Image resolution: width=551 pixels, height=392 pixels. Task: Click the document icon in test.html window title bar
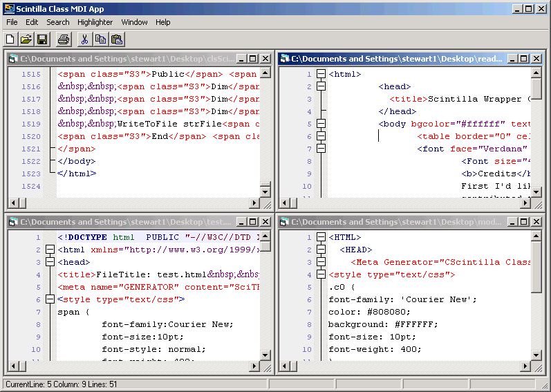13,222
